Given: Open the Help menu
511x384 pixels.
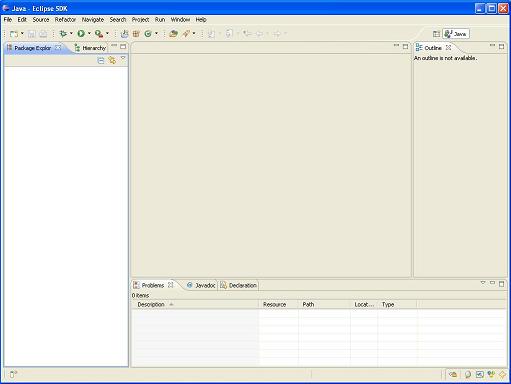Looking at the screenshot, I should [201, 20].
